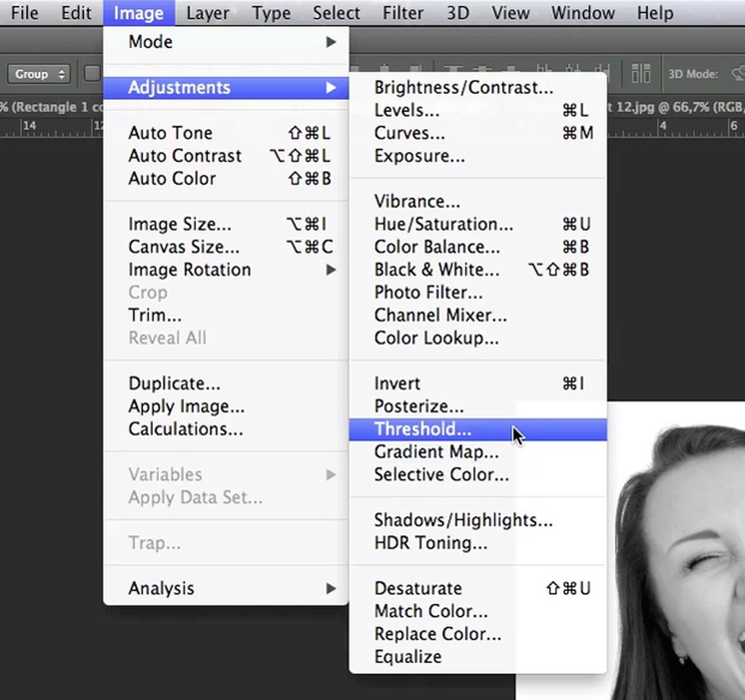
Task: Click the Threshold adjustment menu item
Action: coord(422,429)
